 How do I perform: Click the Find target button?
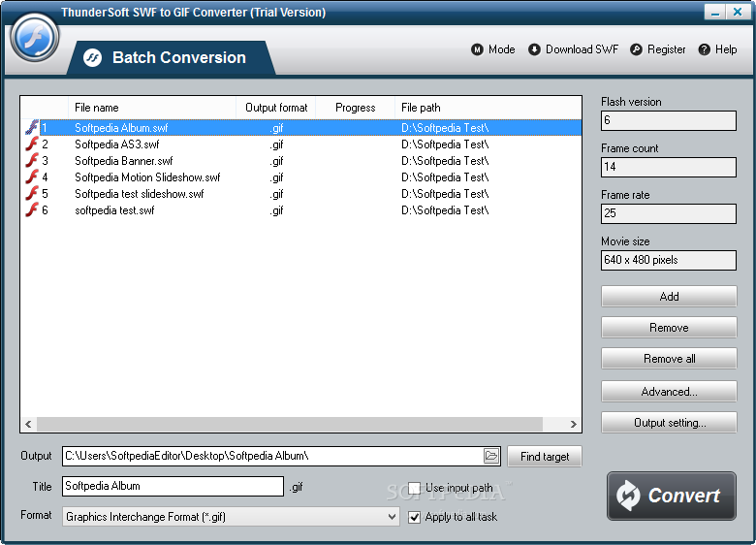pyautogui.click(x=545, y=456)
